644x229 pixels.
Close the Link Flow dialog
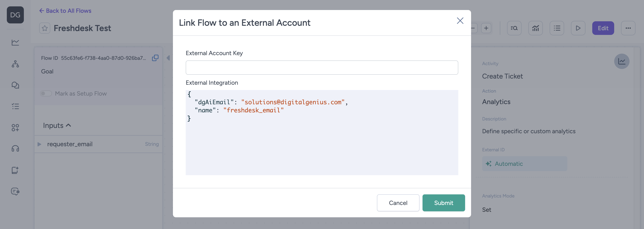(x=460, y=21)
